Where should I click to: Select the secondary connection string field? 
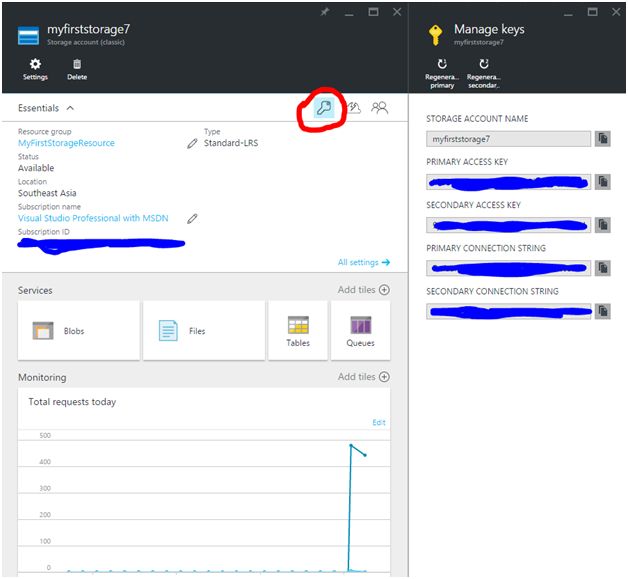[508, 311]
